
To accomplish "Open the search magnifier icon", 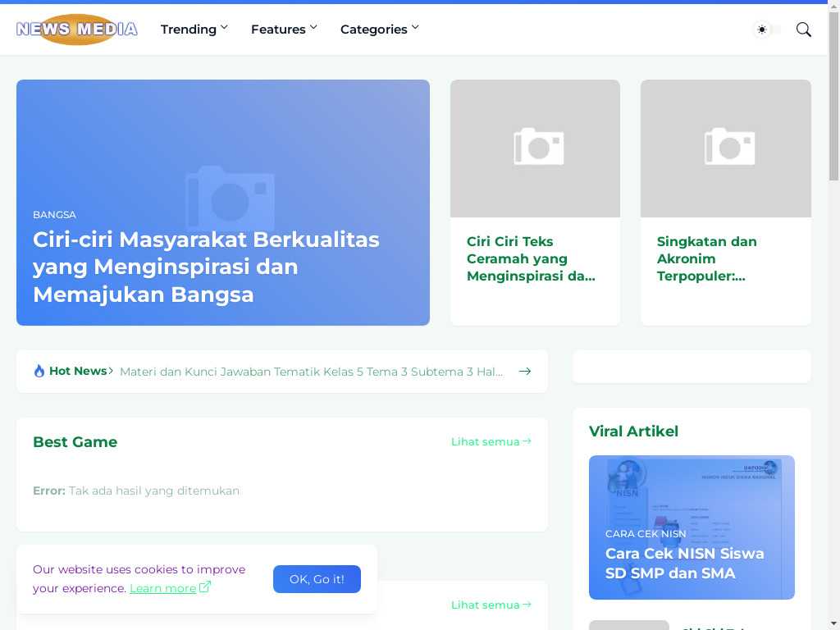I will (804, 30).
